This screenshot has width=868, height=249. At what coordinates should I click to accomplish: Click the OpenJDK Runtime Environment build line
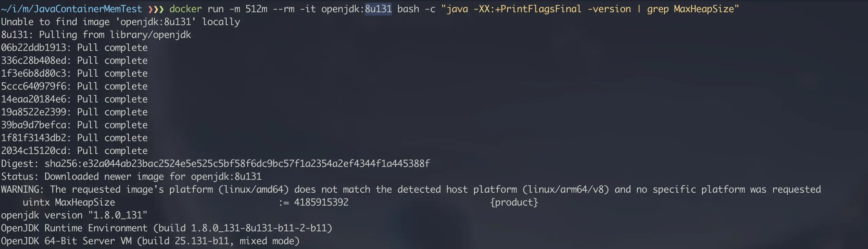[x=167, y=228]
